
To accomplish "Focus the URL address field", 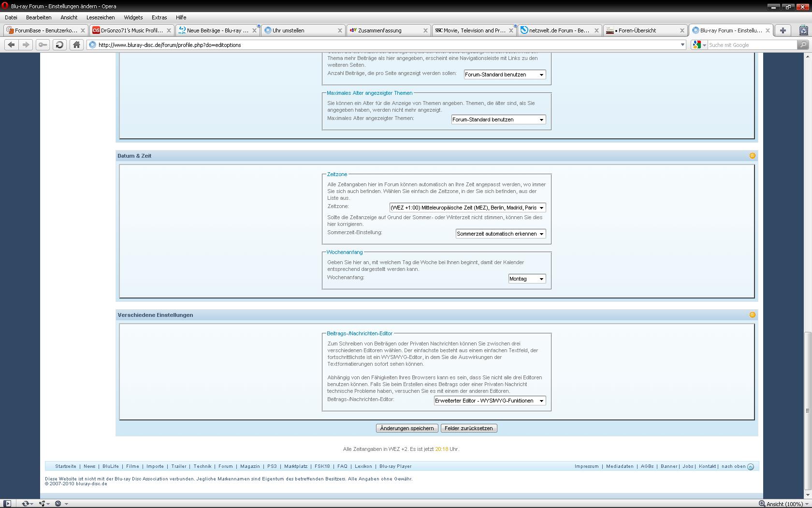I will pos(387,45).
